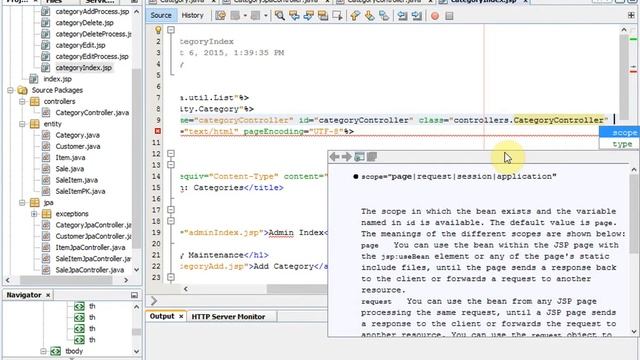Expand the exceptions package
This screenshot has width=640, height=360.
pyautogui.click(x=34, y=213)
